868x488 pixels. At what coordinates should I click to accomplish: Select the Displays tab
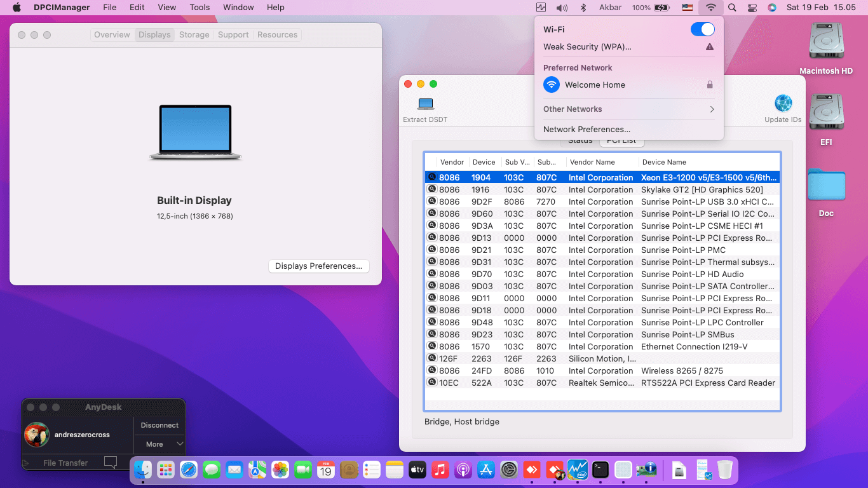tap(154, 35)
